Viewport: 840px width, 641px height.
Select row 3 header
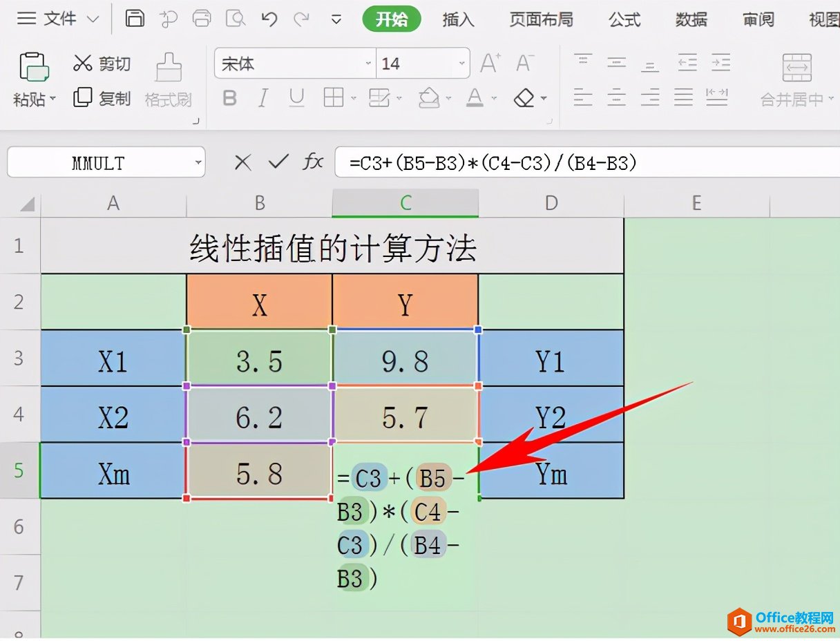click(19, 358)
